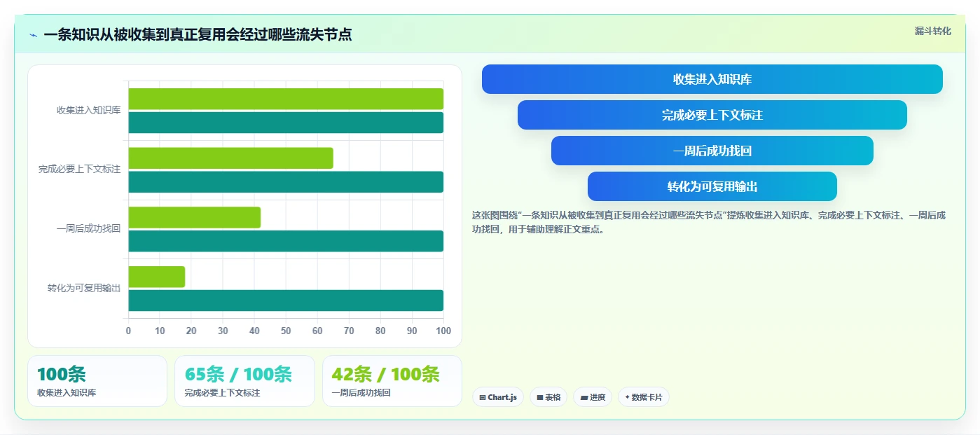Click the light green bar for 完成必要上下文标注
Screen dimensions: 980x435
230,158
